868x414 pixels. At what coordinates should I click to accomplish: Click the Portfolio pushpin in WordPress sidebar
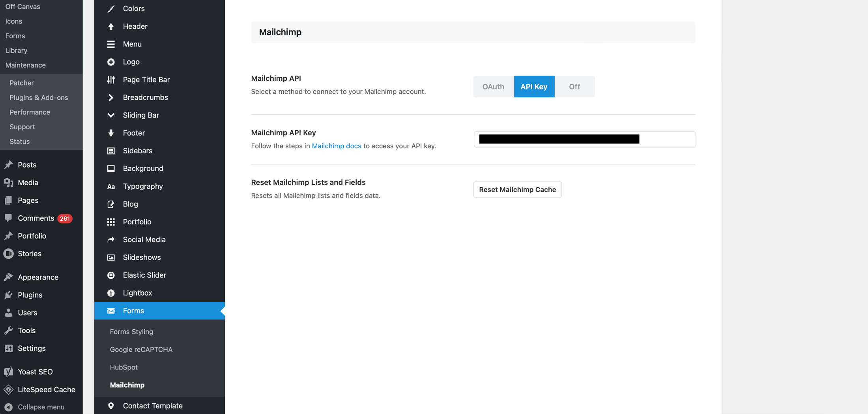8,236
